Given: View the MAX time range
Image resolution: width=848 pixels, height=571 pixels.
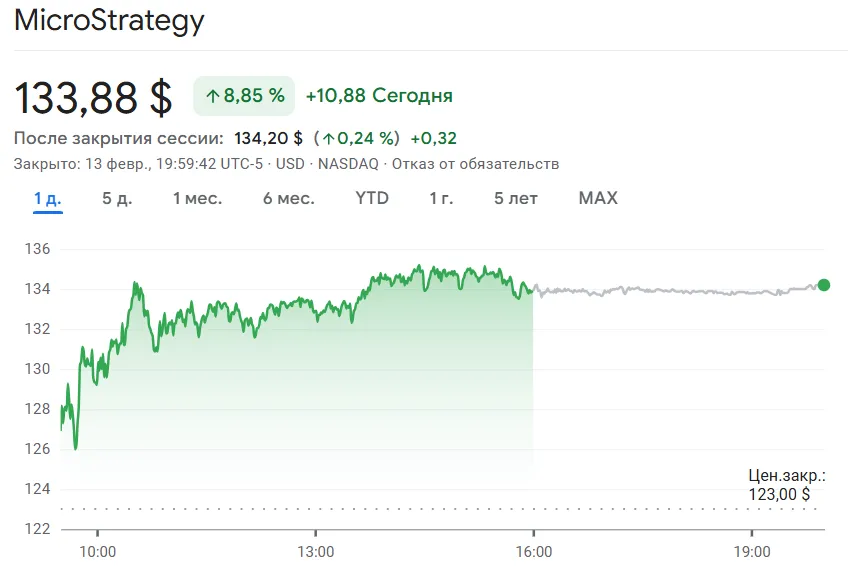Looking at the screenshot, I should click(598, 198).
